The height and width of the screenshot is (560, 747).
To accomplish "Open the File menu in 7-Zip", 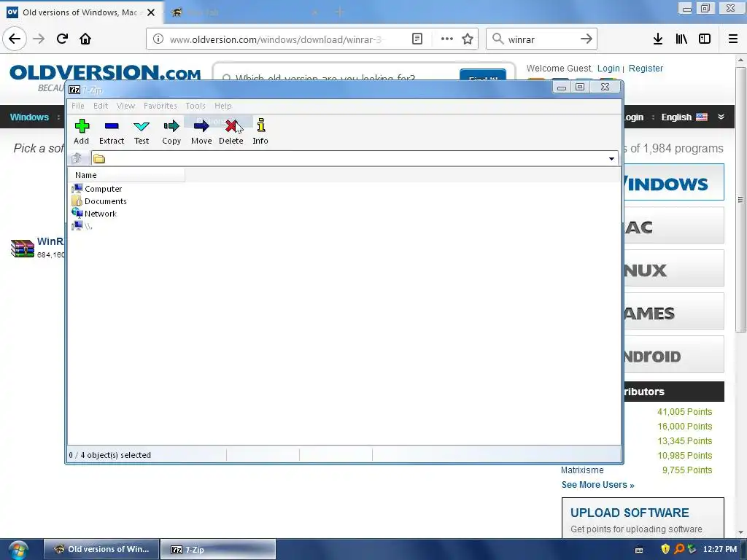I will pos(77,106).
